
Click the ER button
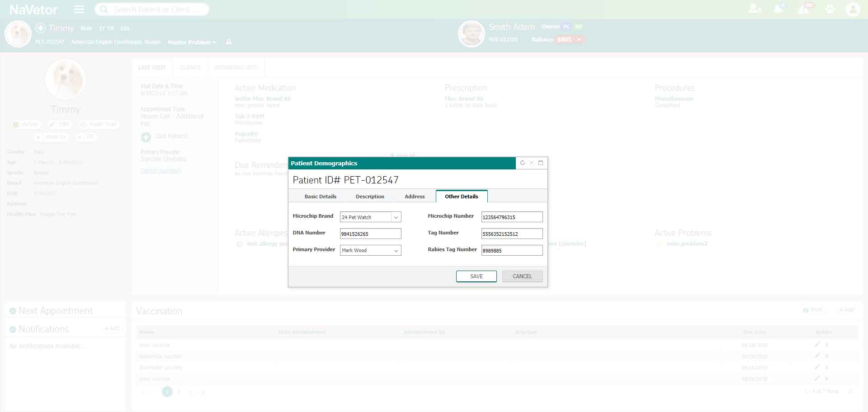pyautogui.click(x=86, y=137)
